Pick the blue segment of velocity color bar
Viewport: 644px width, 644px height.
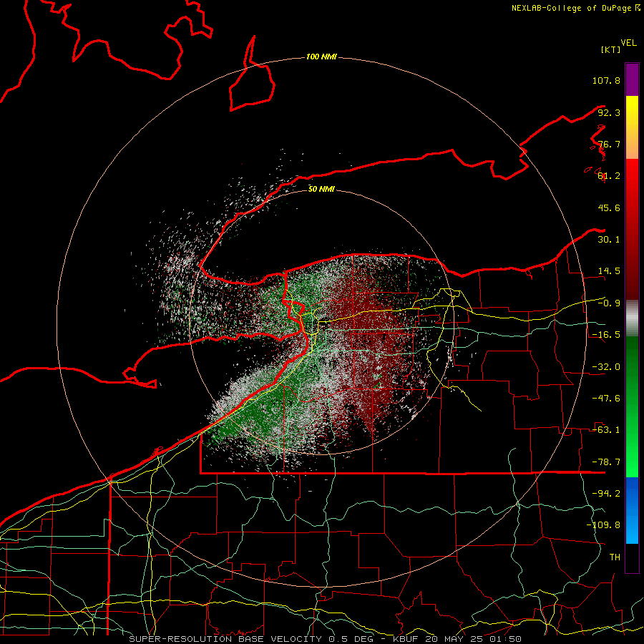tap(632, 510)
